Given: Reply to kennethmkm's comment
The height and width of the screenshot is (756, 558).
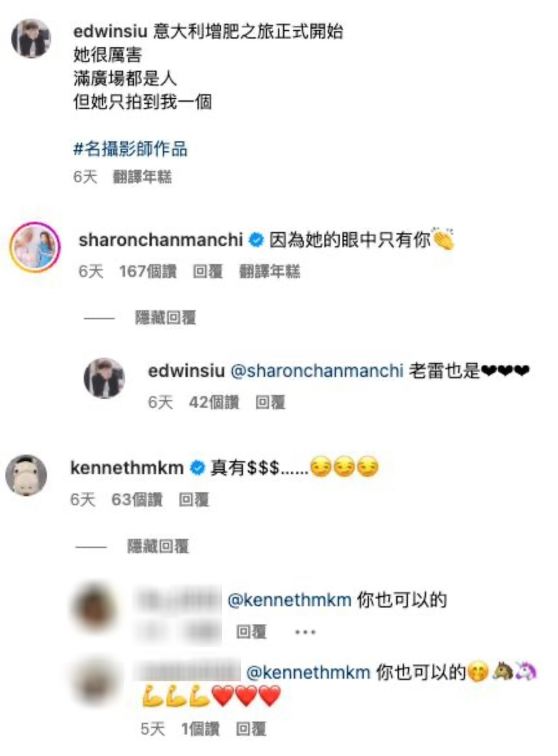Looking at the screenshot, I should [x=193, y=499].
